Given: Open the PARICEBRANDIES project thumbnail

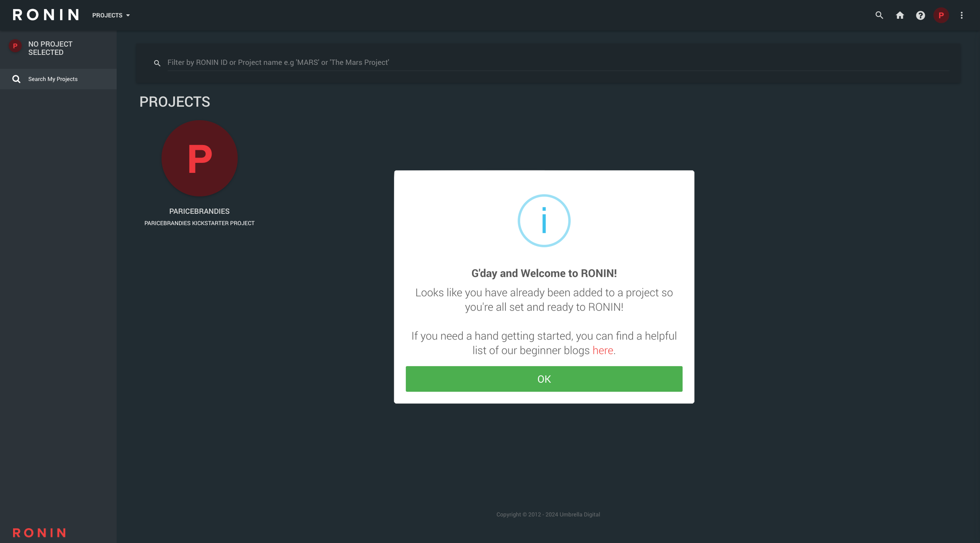Looking at the screenshot, I should (x=199, y=158).
